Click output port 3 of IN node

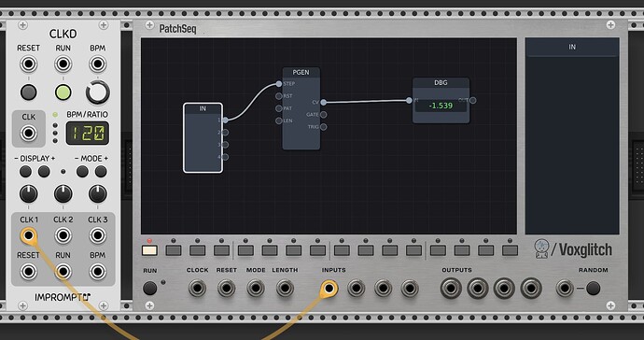(225, 145)
